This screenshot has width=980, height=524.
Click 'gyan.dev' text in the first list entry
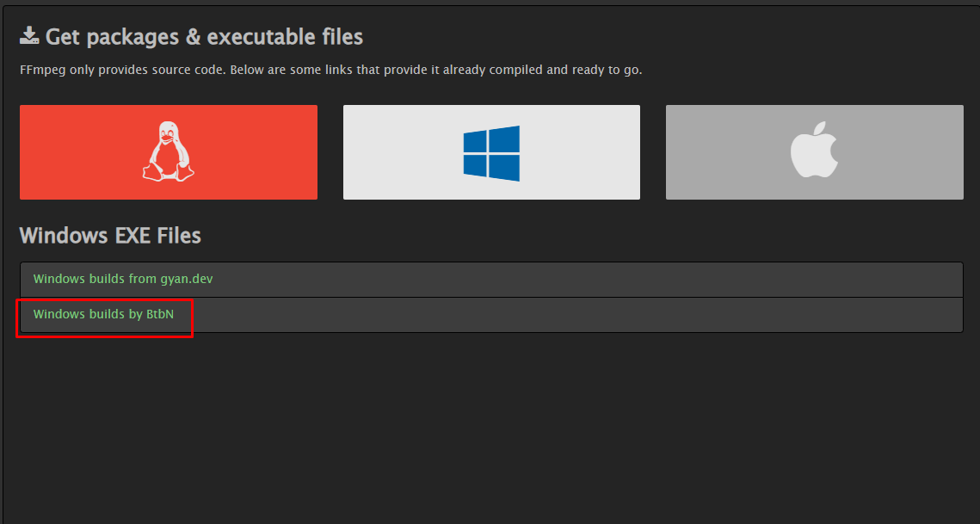pos(188,279)
